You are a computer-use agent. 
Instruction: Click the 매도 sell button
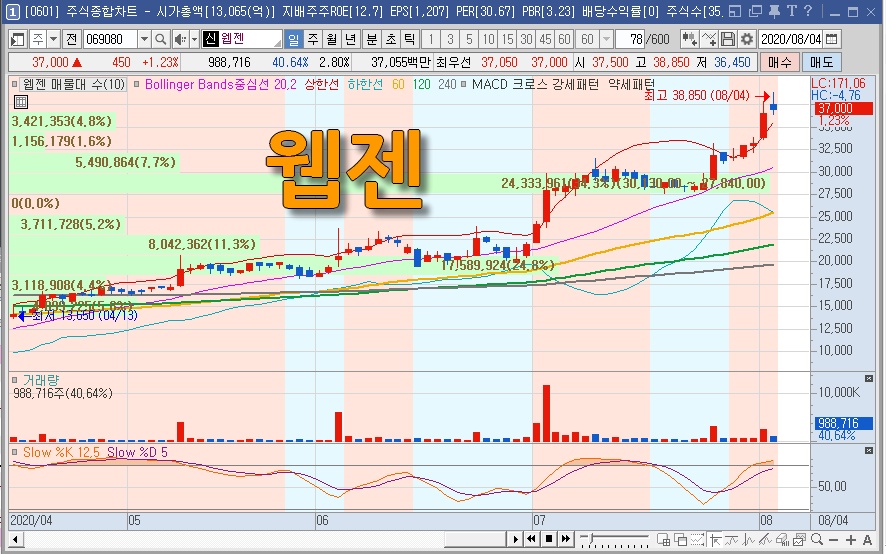821,62
